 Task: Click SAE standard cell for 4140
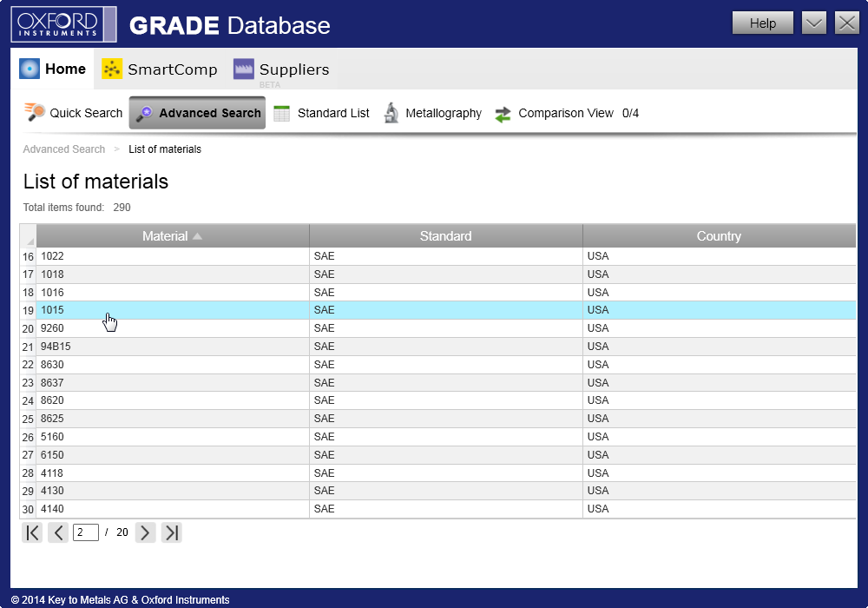445,509
